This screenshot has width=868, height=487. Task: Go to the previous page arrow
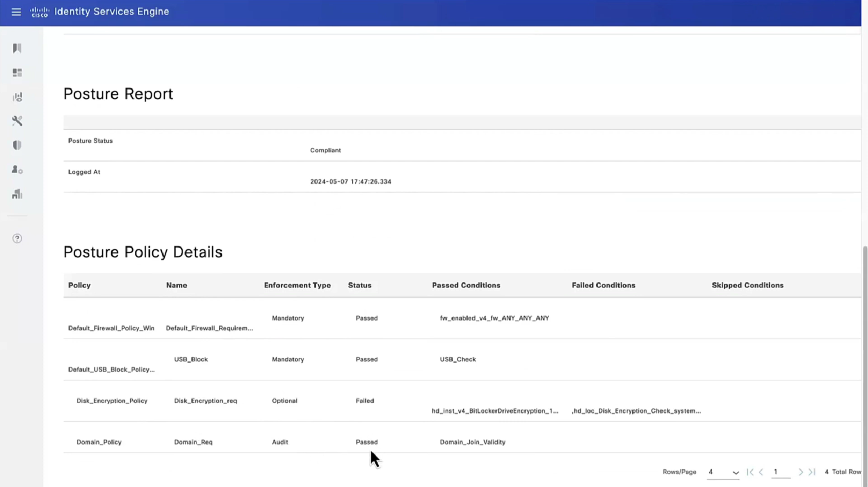pyautogui.click(x=761, y=472)
